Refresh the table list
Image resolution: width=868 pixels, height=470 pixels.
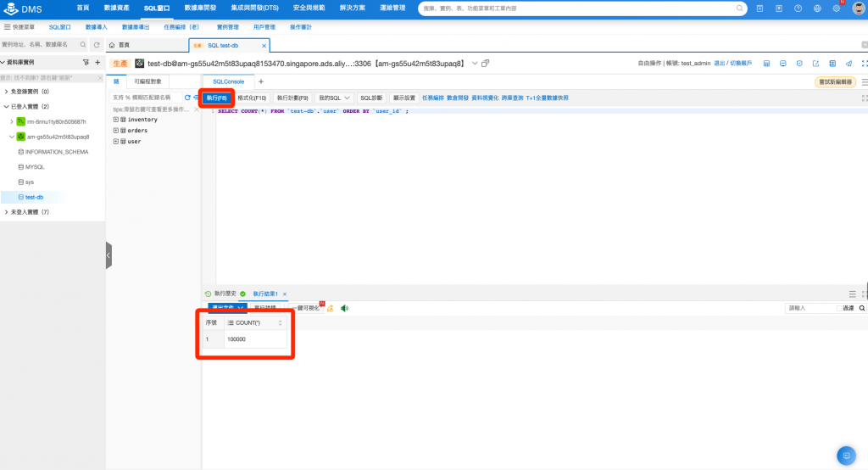[187, 98]
